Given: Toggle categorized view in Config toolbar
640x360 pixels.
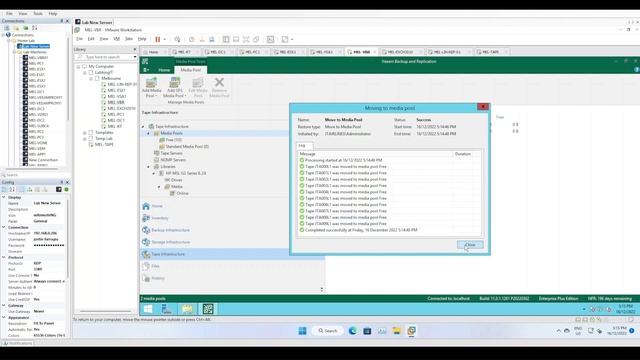Looking at the screenshot, I should [x=4, y=189].
